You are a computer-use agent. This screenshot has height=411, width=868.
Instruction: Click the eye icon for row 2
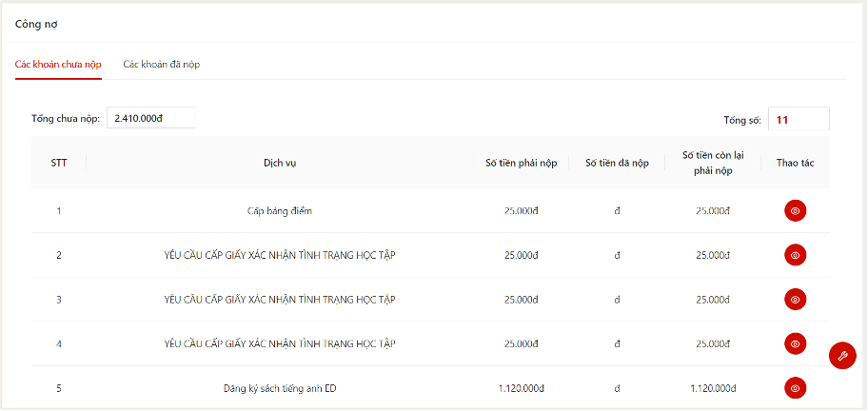795,255
